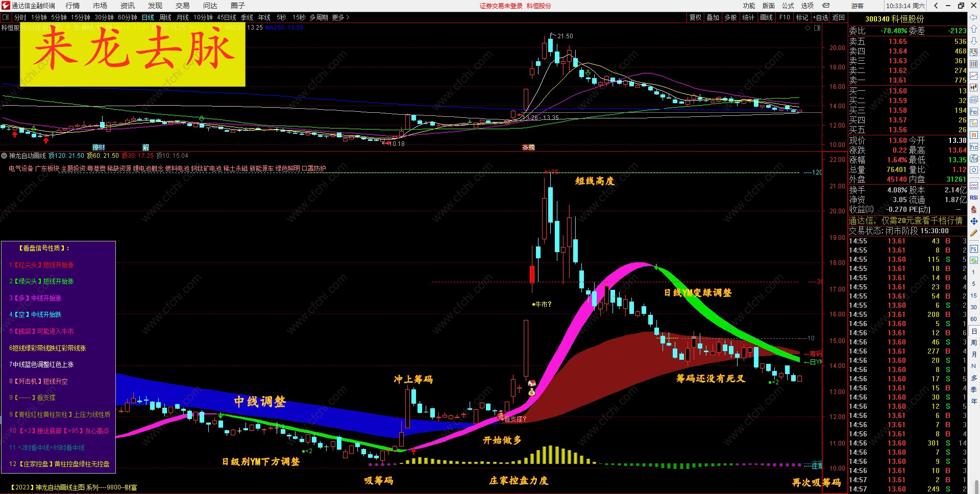The height and width of the screenshot is (494, 980).
Task: Click the 通达信 red logo icon
Action: [x=6, y=6]
